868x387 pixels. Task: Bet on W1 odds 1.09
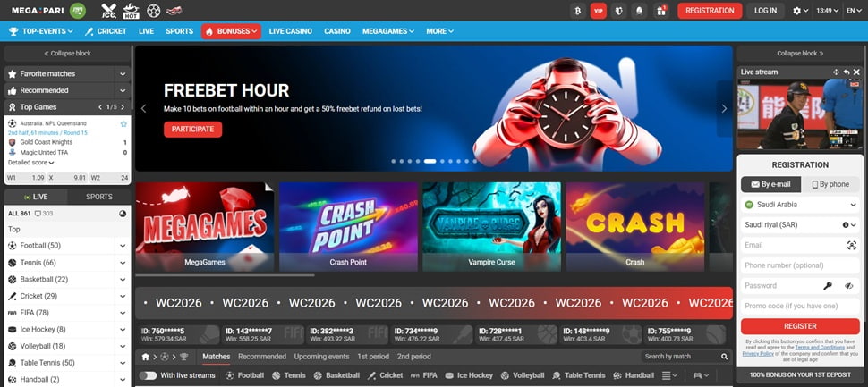(26, 178)
